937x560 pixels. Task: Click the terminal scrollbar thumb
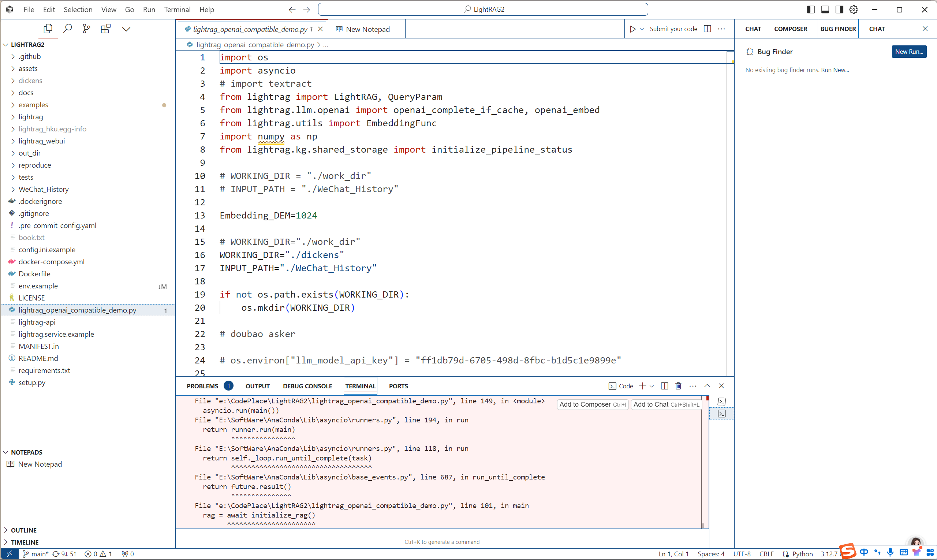(x=703, y=525)
